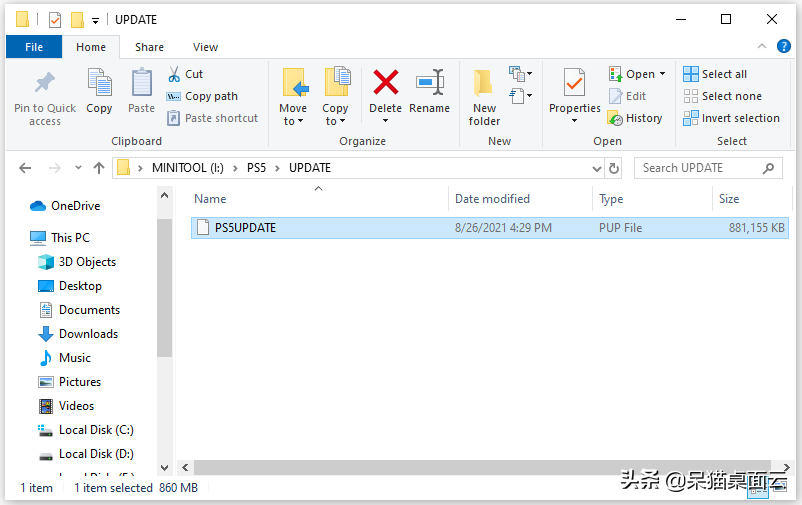Select This PC in the navigation pane

point(60,237)
